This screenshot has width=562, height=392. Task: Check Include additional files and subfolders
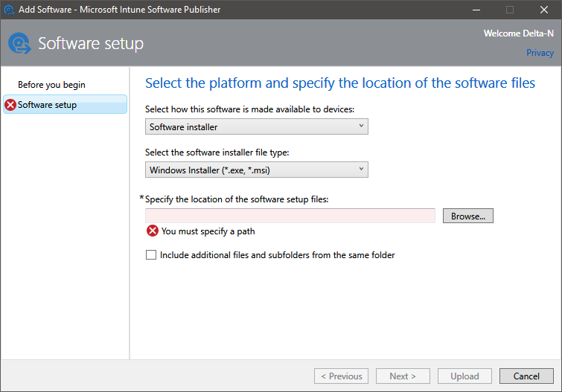coord(151,255)
